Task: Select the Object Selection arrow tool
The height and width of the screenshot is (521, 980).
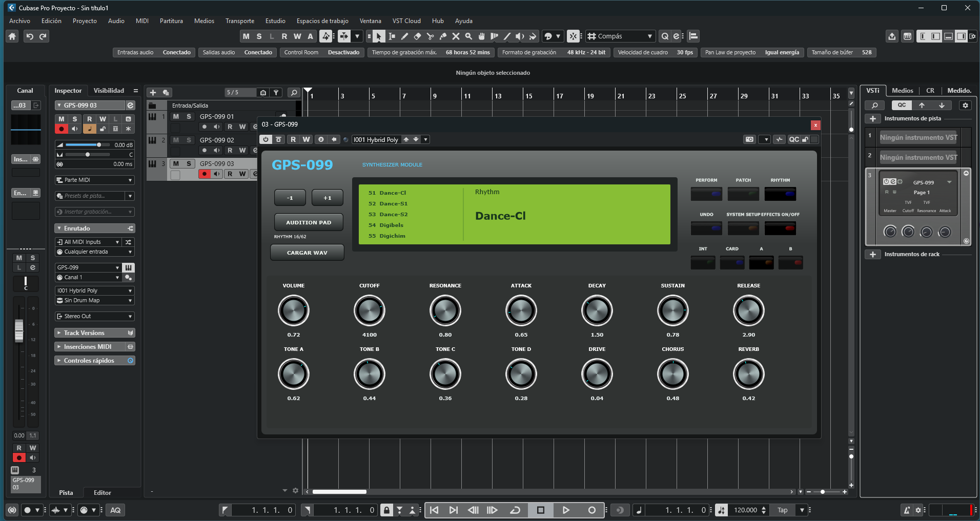Action: (x=378, y=36)
